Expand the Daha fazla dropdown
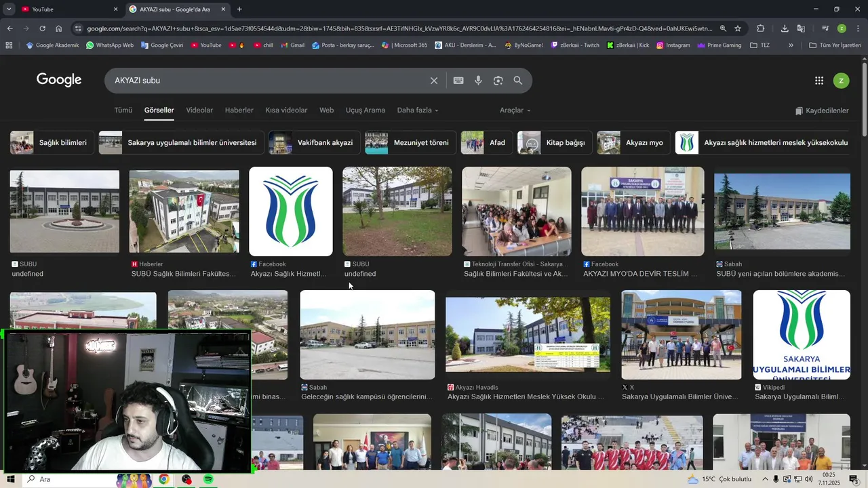This screenshot has width=868, height=488. coord(418,110)
